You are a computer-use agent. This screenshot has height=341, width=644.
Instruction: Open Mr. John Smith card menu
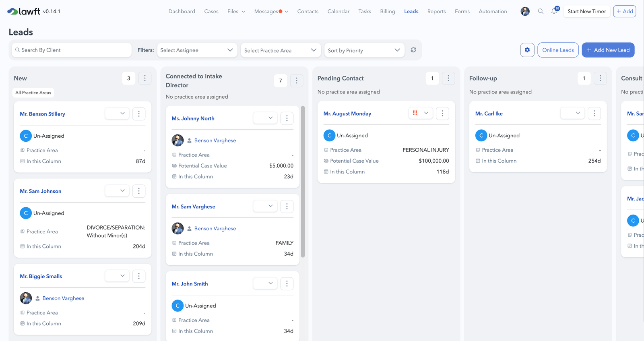[287, 284]
